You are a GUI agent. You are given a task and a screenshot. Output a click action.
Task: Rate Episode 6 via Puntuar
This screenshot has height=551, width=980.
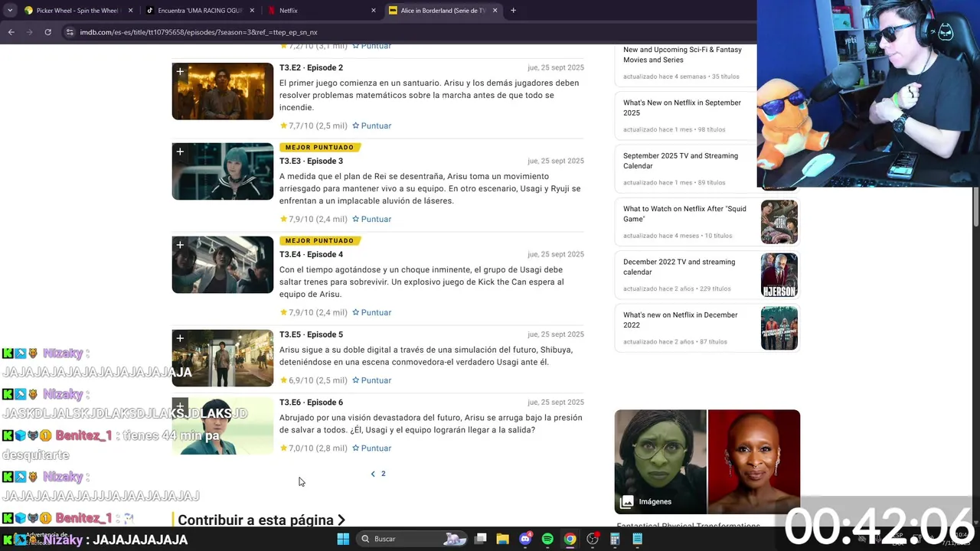(x=371, y=448)
